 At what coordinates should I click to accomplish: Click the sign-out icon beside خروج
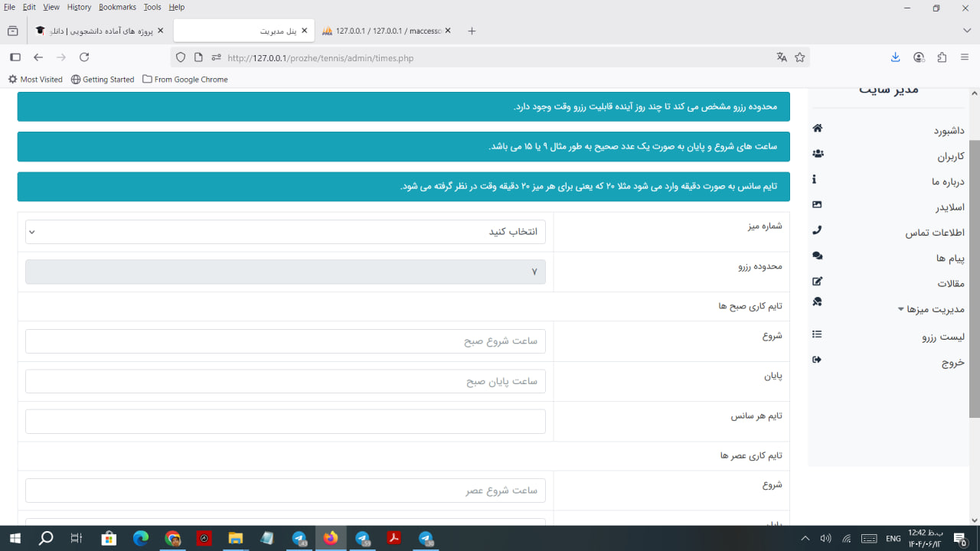click(x=817, y=360)
